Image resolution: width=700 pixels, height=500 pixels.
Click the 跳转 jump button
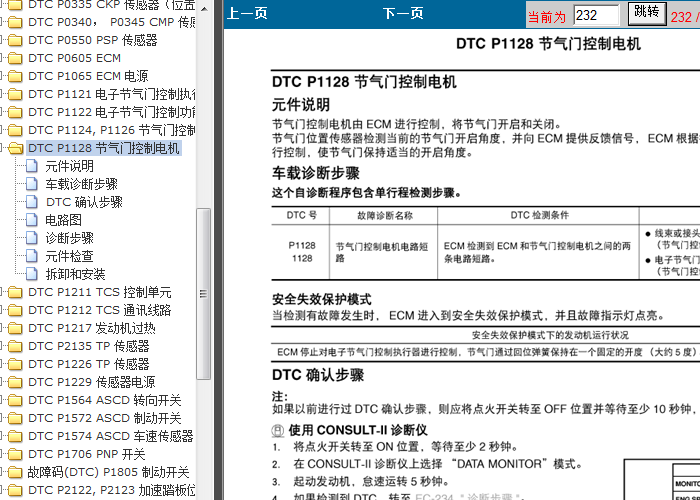[647, 13]
